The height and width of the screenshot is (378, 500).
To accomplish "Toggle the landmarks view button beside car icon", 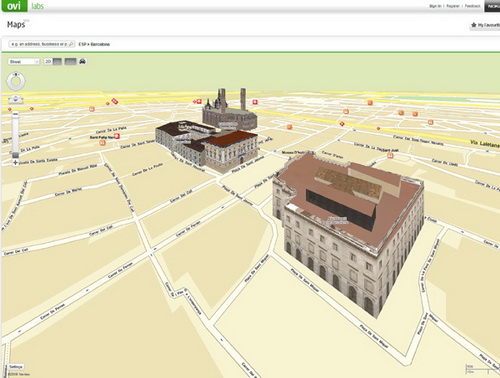I will point(70,62).
